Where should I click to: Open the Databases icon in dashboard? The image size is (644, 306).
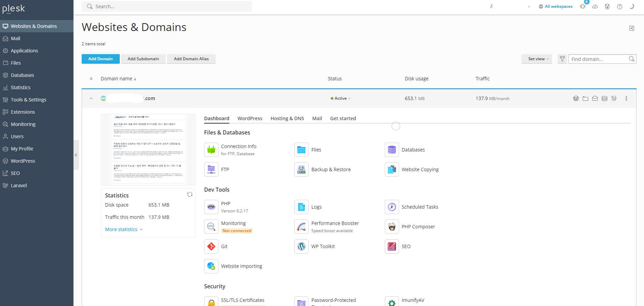(392, 150)
